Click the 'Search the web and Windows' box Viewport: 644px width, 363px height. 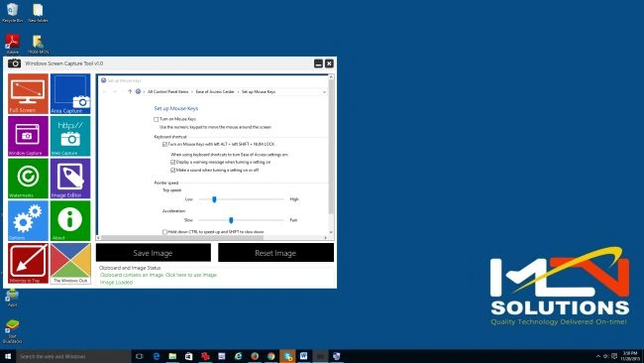coord(74,356)
